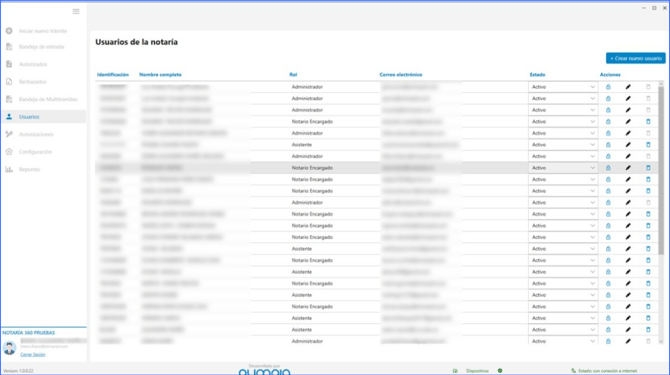This screenshot has height=375, width=670.
Task: Click the NOTARÍA 360 PRUEBAS label
Action: (x=29, y=333)
